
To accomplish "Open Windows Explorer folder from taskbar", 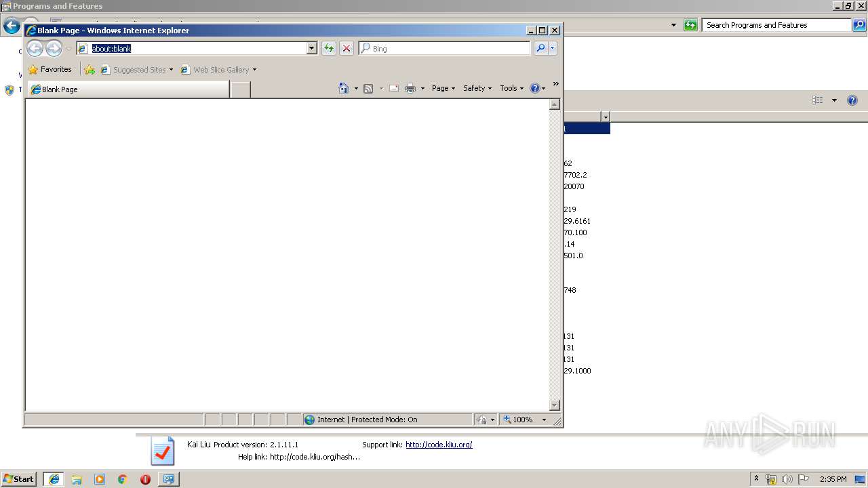I will [77, 479].
